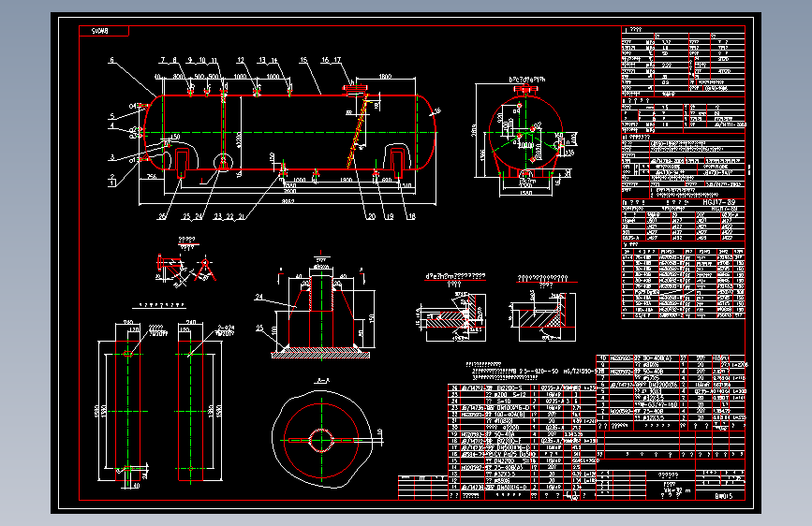Click callout number 19 below the tank
This screenshot has height=526, width=812.
click(389, 216)
